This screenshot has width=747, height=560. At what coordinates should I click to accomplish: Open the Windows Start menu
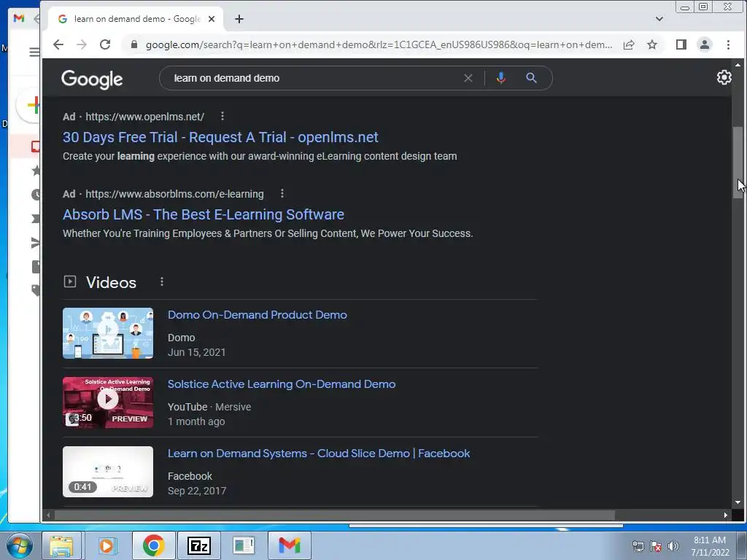point(19,545)
